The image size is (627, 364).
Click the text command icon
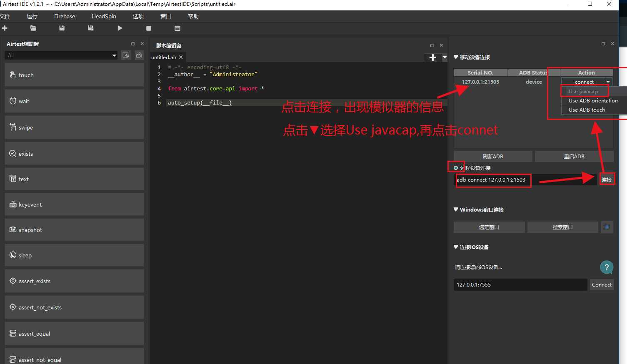pos(13,179)
